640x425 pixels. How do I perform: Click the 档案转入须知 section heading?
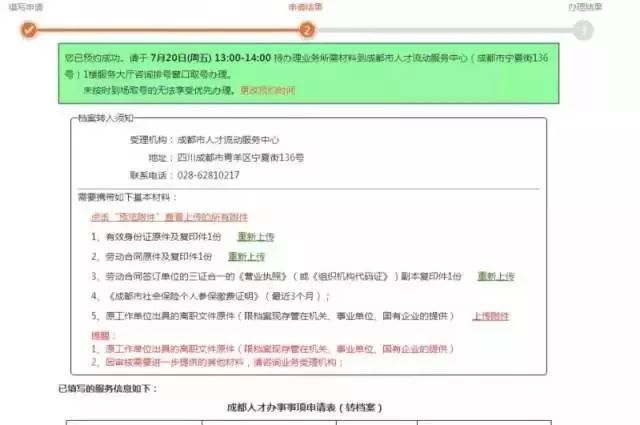[x=102, y=119]
